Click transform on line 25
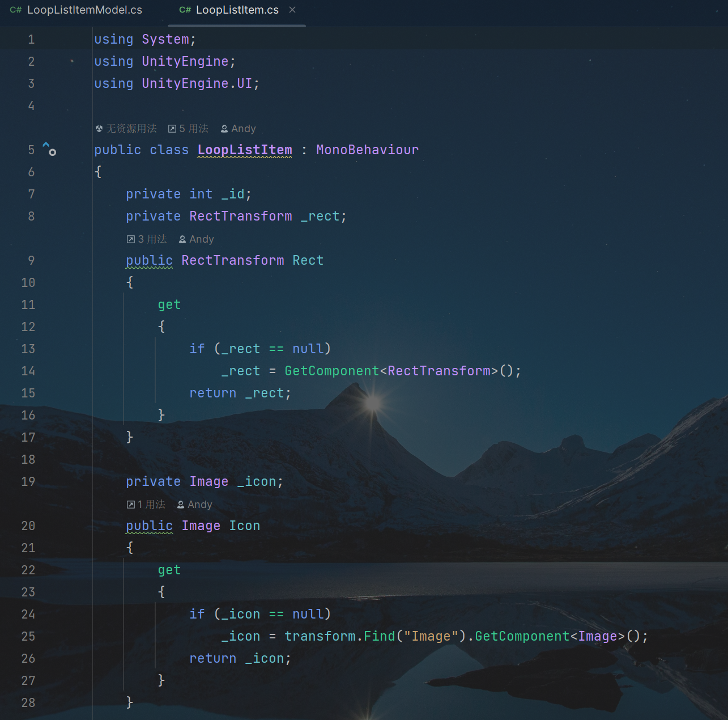This screenshot has height=720, width=728. coord(320,636)
